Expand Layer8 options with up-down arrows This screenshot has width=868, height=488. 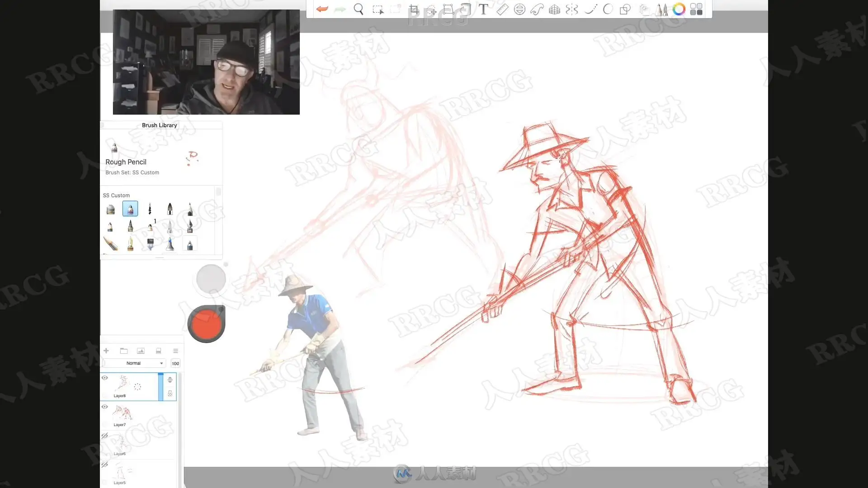[170, 380]
